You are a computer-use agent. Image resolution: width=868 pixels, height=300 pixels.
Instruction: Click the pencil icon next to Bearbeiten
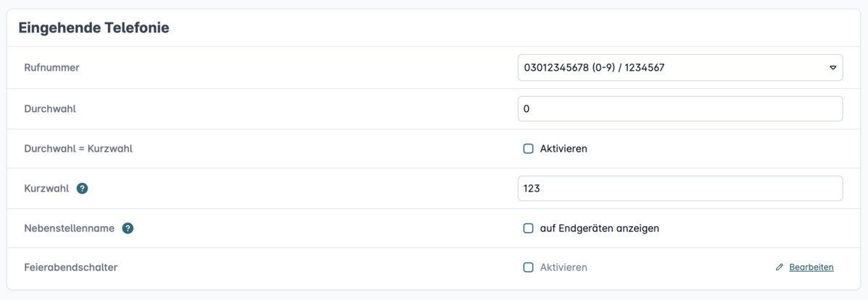[x=779, y=267]
